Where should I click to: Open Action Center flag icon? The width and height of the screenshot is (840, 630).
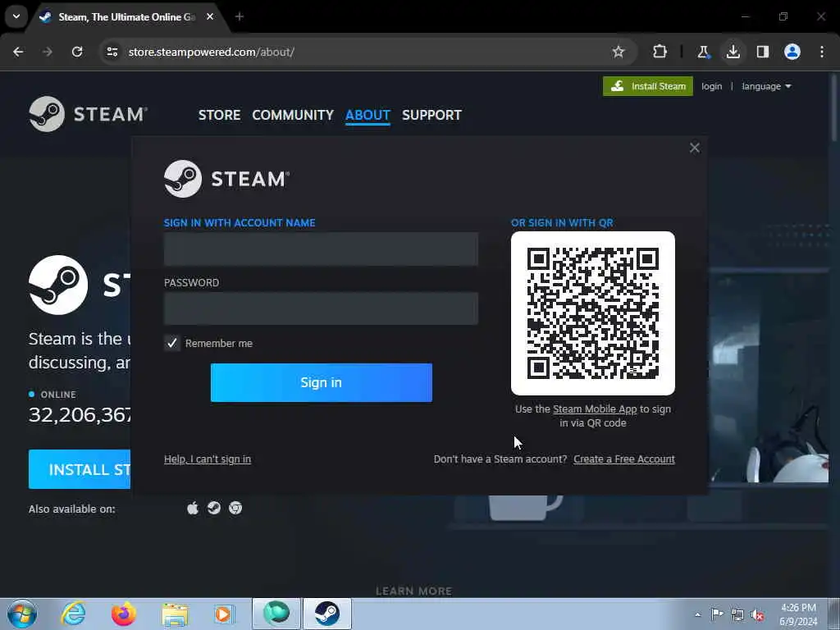point(716,614)
